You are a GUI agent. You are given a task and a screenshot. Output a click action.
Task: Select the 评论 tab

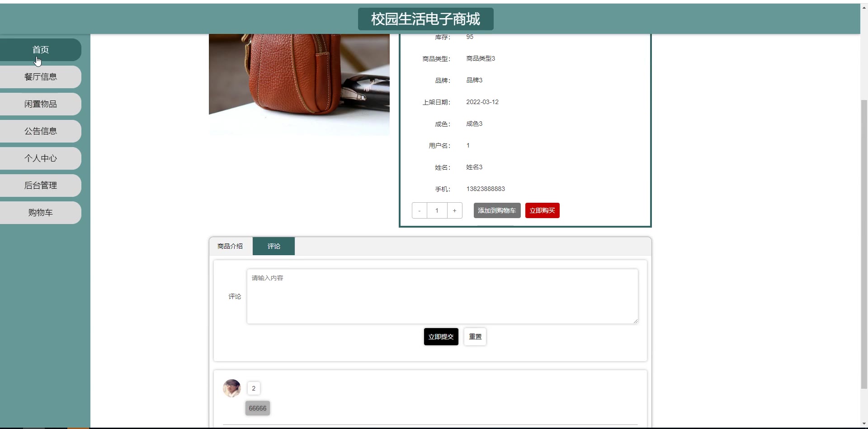[274, 246]
